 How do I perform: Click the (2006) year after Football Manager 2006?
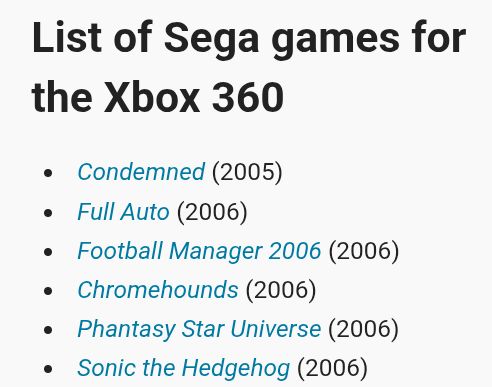364,251
